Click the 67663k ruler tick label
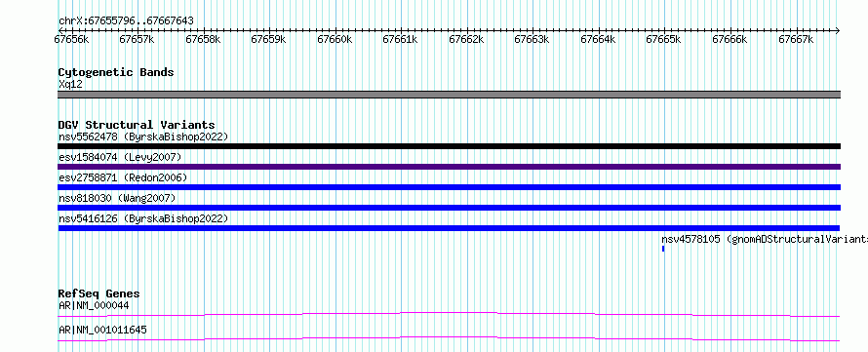The width and height of the screenshot is (868, 352). point(532,39)
